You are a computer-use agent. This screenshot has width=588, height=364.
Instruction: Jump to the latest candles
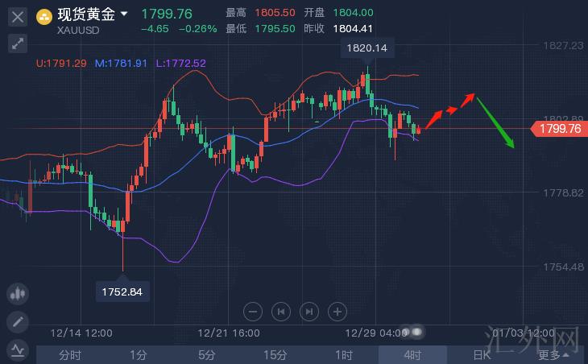309,311
